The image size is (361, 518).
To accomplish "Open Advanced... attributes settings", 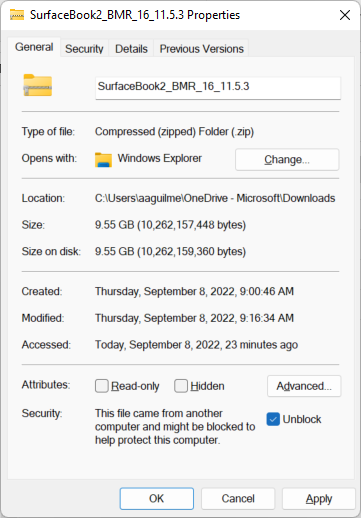I will [304, 386].
